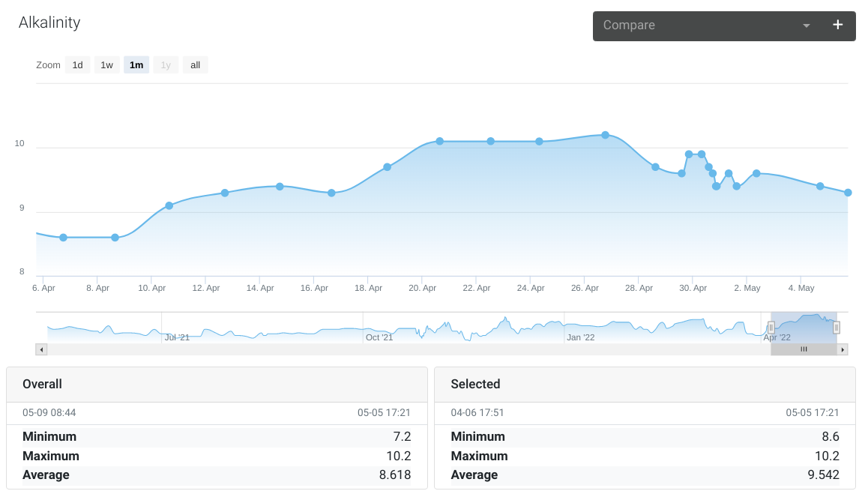Click the navigator scrollbar thumb grip
The height and width of the screenshot is (494, 868).
pos(804,349)
